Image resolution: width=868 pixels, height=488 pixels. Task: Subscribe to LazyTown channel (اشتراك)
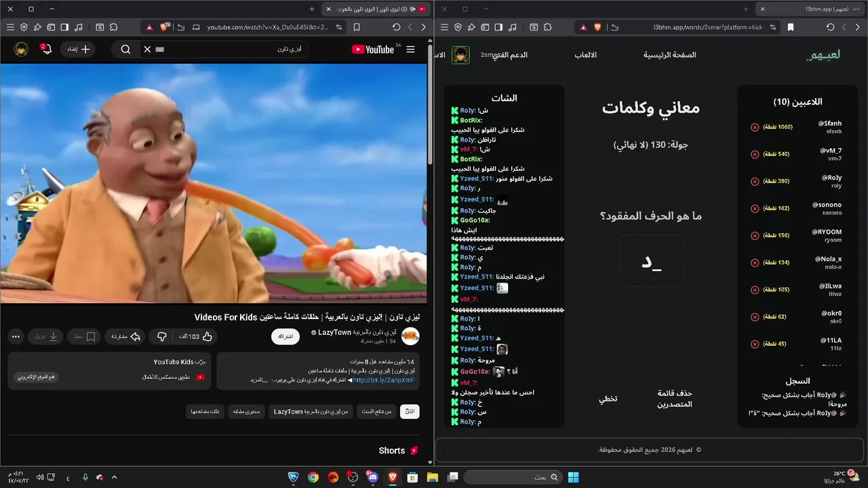tap(285, 337)
